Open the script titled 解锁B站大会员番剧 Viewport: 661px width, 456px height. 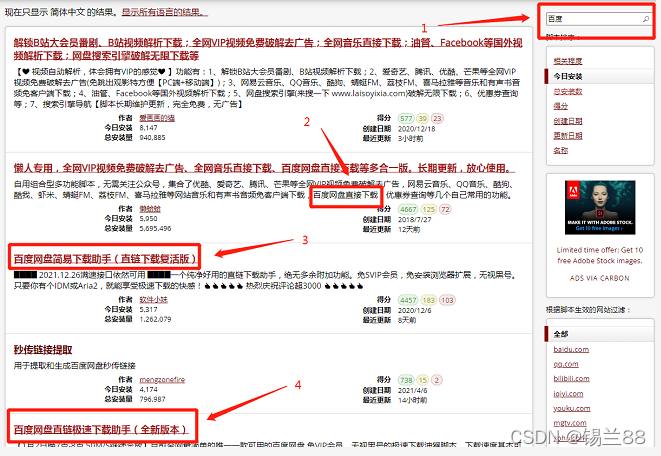coord(268,49)
